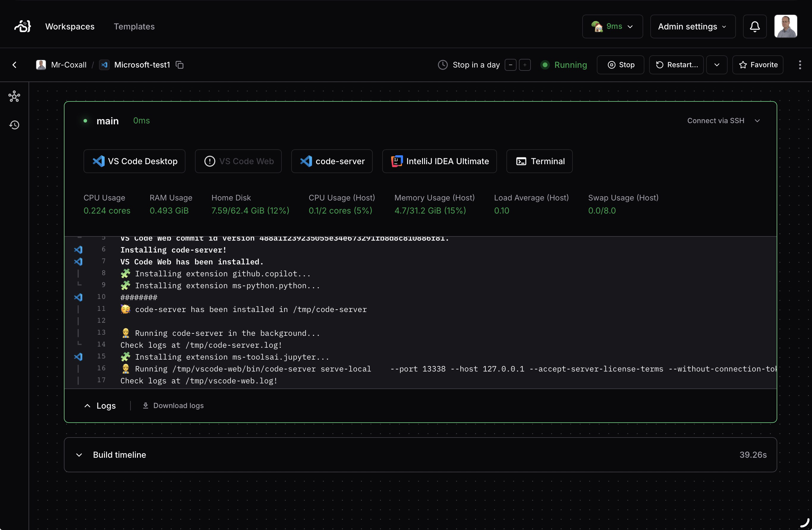The width and height of the screenshot is (812, 530).
Task: Open workspace more options kebab menu
Action: coord(800,65)
